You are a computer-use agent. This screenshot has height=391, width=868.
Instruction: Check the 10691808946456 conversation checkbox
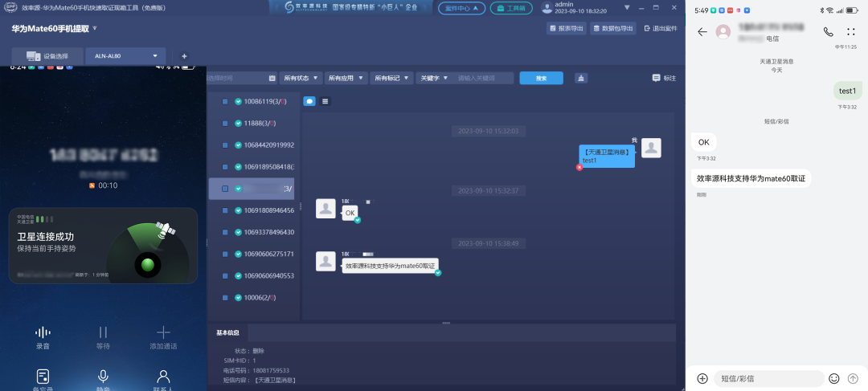[225, 210]
